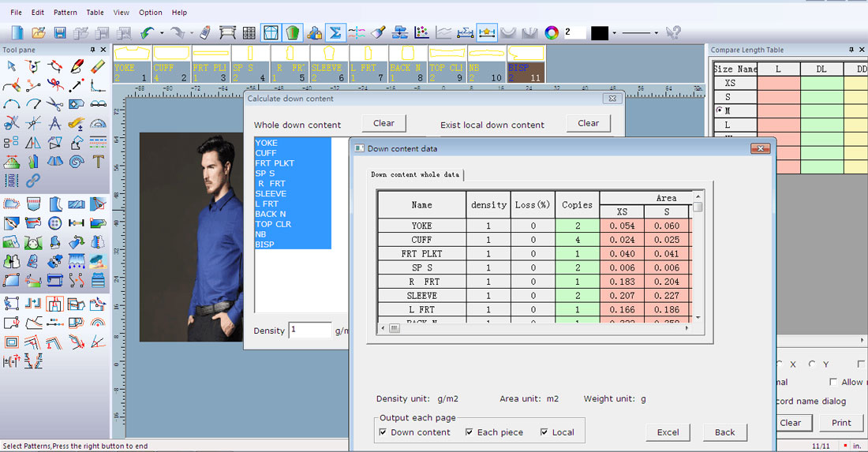Viewport: 868px width, 452px height.
Task: Select the text T tool
Action: (x=98, y=162)
